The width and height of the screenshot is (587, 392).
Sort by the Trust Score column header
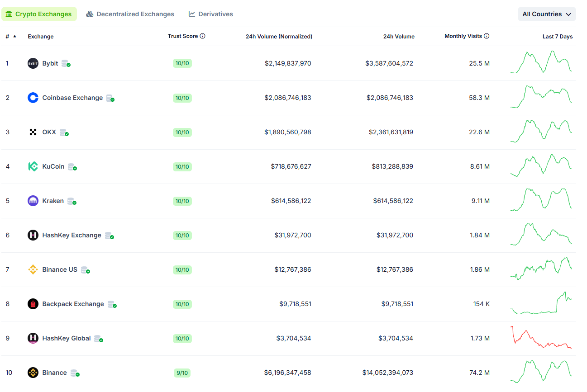pyautogui.click(x=183, y=36)
